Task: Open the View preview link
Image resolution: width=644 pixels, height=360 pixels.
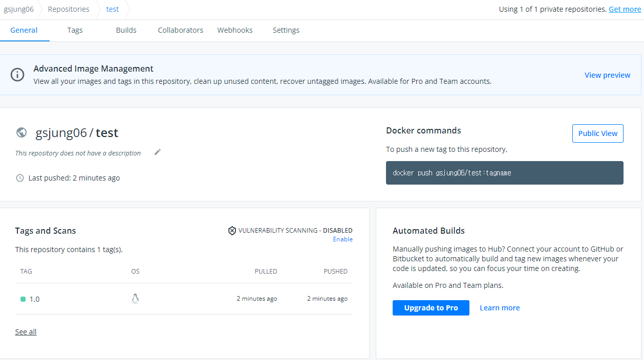Action: coord(607,75)
